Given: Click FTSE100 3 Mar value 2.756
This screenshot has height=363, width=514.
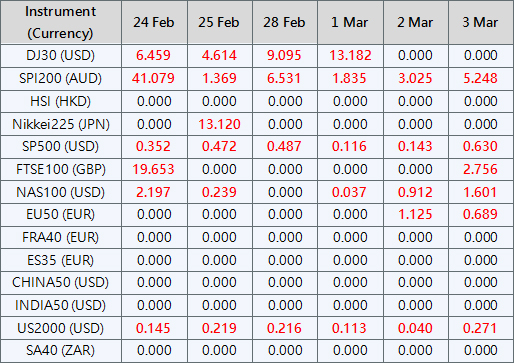Looking at the screenshot, I should pos(480,169).
